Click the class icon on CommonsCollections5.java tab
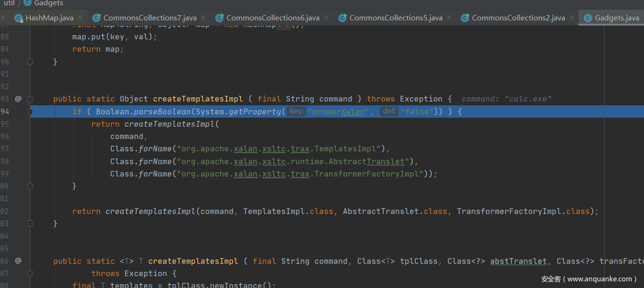The width and height of the screenshot is (644, 288). coord(342,18)
